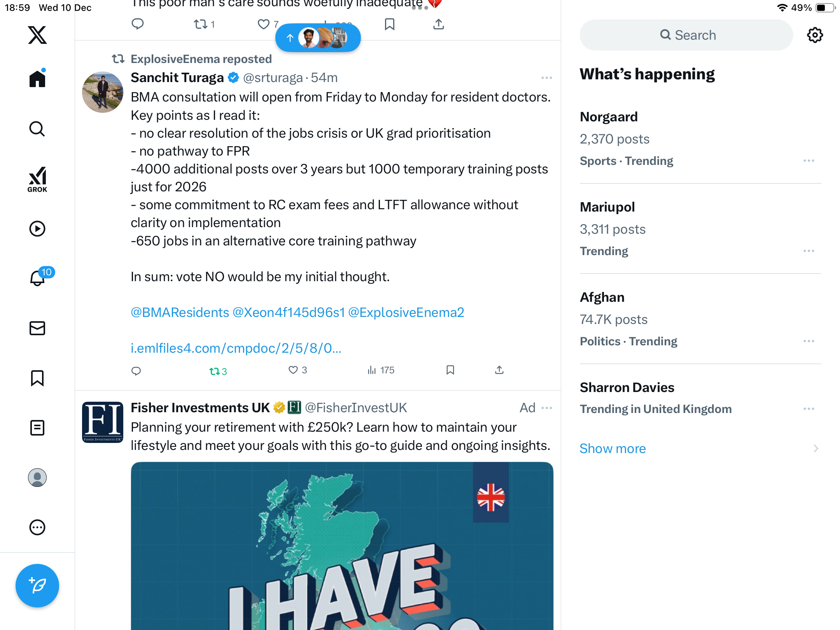Image resolution: width=840 pixels, height=630 pixels.
Task: Open more options on Sanchit Turaga's post
Action: [547, 78]
